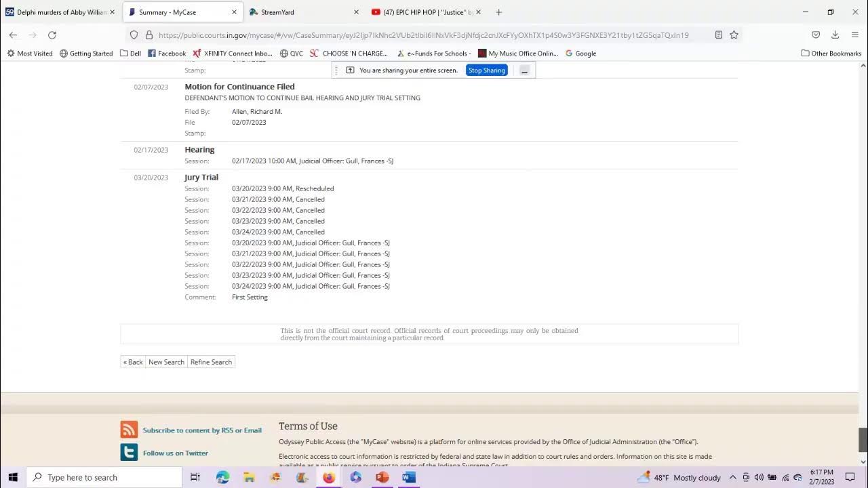Open the Firefox hamburger menu

[x=854, y=35]
